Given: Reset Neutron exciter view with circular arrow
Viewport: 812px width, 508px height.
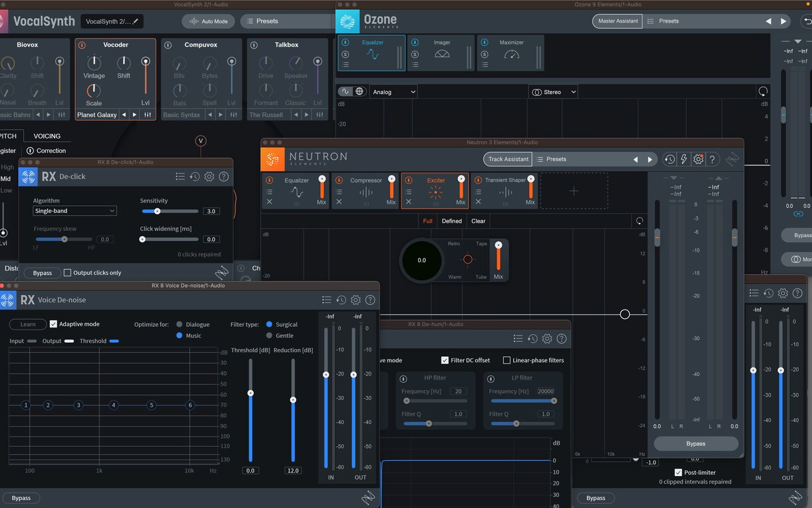Looking at the screenshot, I should click(x=640, y=221).
